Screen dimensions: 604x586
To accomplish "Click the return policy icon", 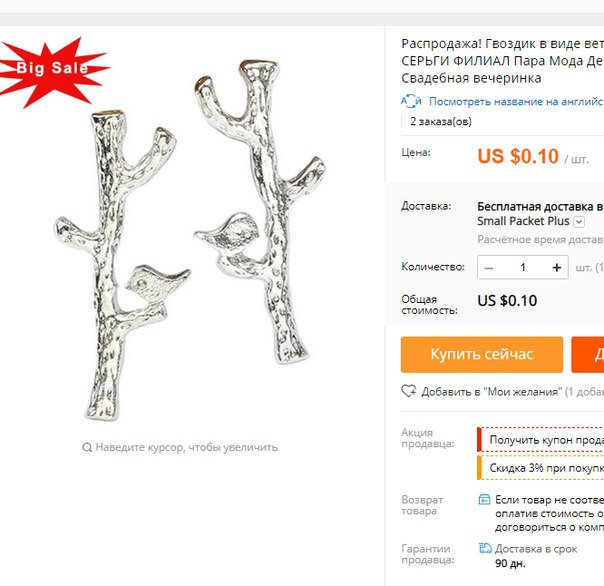I will pos(484,500).
